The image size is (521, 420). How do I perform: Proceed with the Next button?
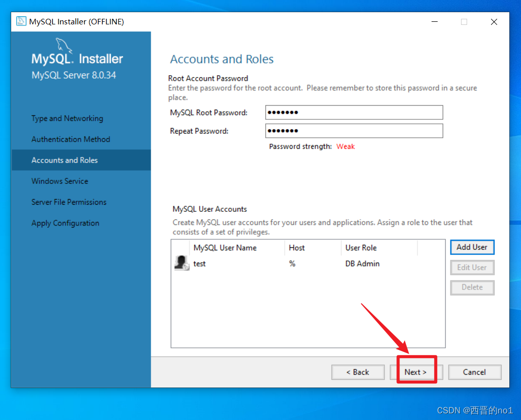pos(416,372)
